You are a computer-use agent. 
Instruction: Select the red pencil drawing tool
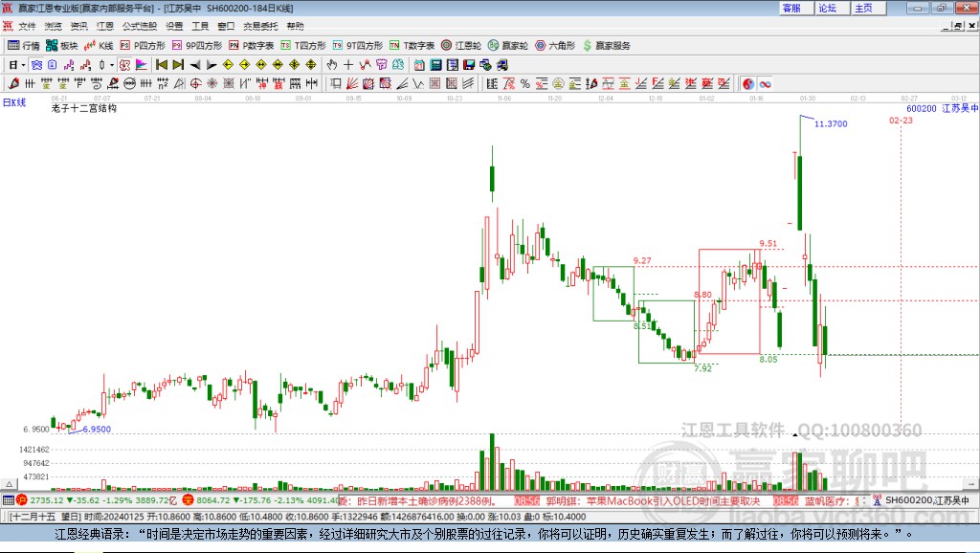[13, 84]
